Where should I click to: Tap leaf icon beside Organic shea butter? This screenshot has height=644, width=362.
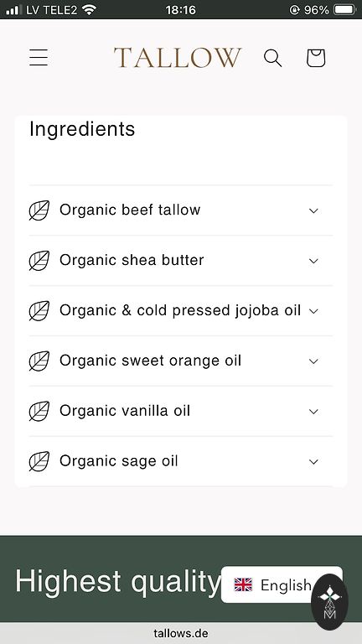(x=39, y=261)
